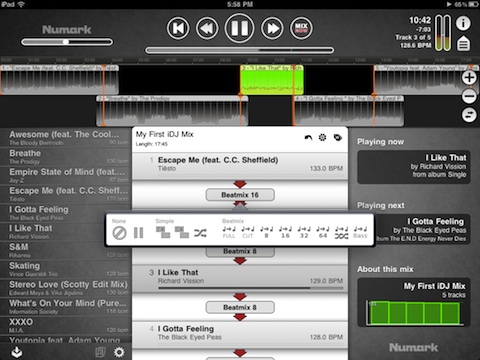Select the Beatmix 32 transition option

304,232
